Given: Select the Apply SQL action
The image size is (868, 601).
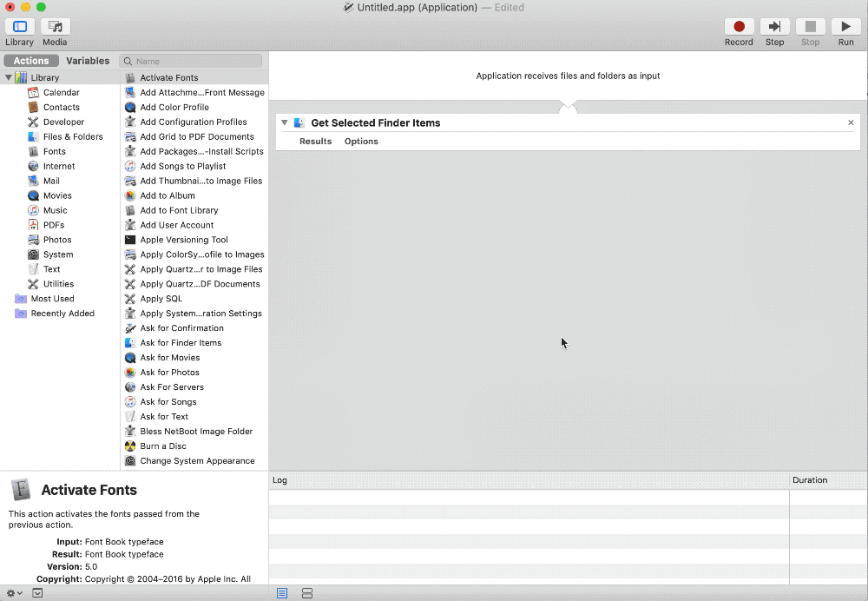Looking at the screenshot, I should point(194,299).
